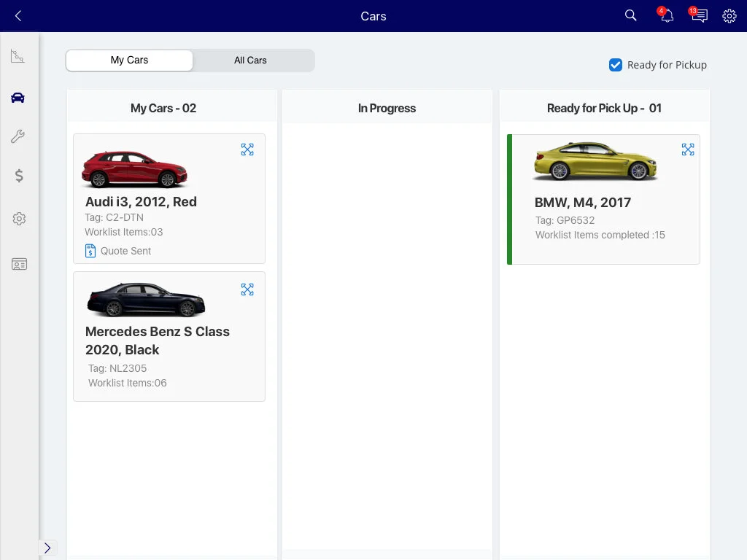Click Ready for Pick Up - 01 header
The height and width of the screenshot is (560, 747).
click(x=604, y=108)
